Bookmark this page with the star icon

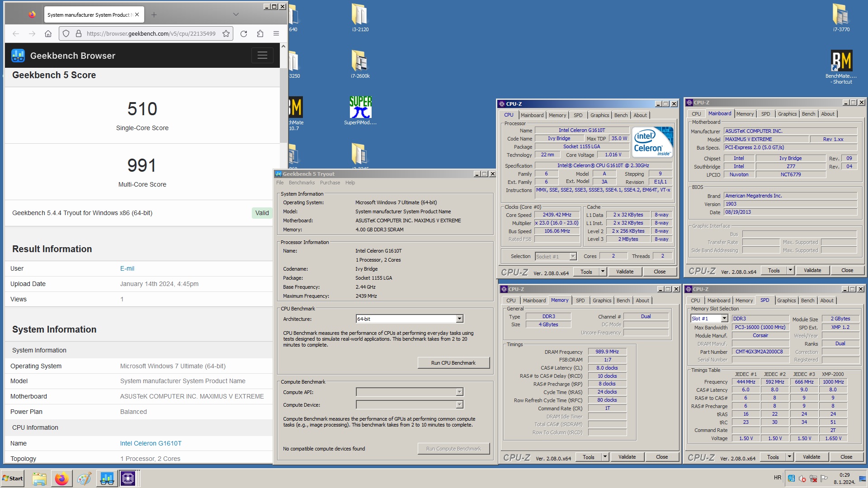[x=226, y=33]
